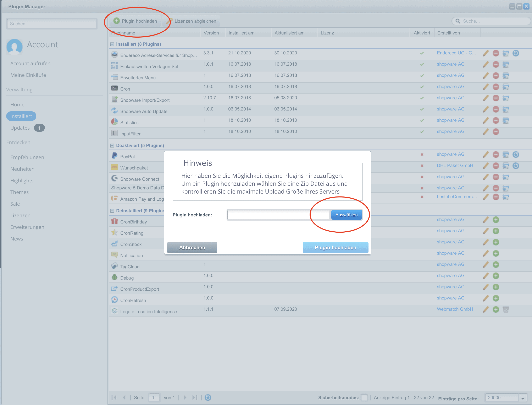
Task: Delete the Loqate Location Intelligence plugin
Action: pos(505,309)
